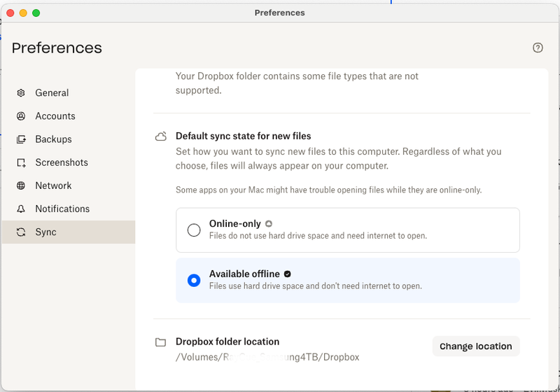Click the checkmark badge next to Available offline
The image size is (560, 392).
tap(288, 274)
